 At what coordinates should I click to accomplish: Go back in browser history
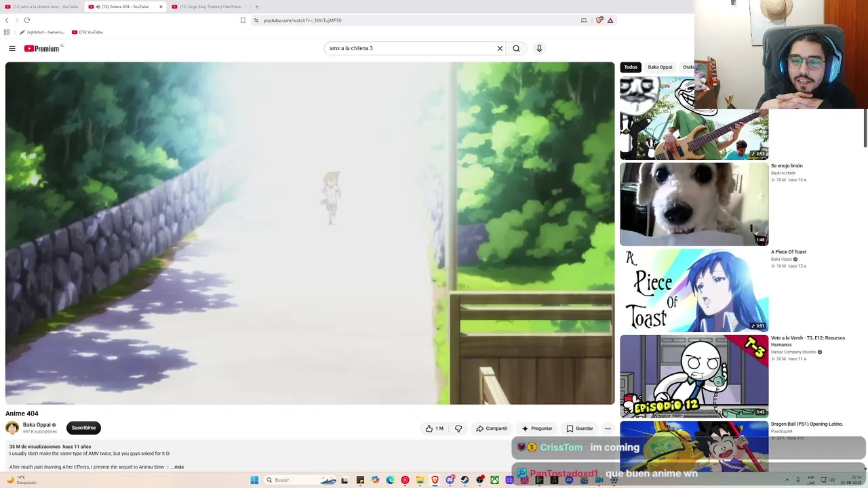pyautogui.click(x=7, y=20)
